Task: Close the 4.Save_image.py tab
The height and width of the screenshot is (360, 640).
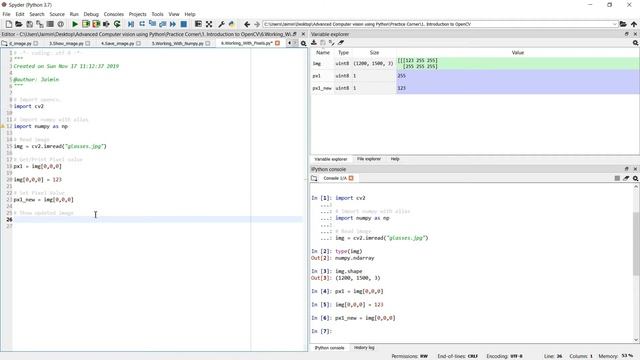Action: tap(138, 43)
